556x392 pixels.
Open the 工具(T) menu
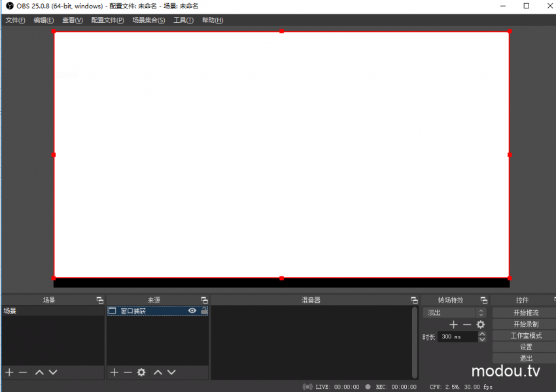pos(183,20)
